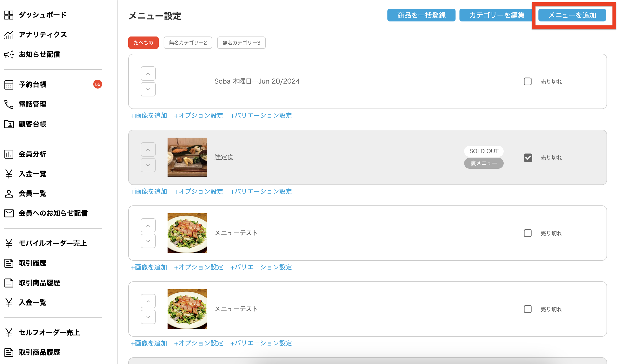629x364 pixels.
Task: Move 鮭定食 up with chevron arrow
Action: point(148,150)
